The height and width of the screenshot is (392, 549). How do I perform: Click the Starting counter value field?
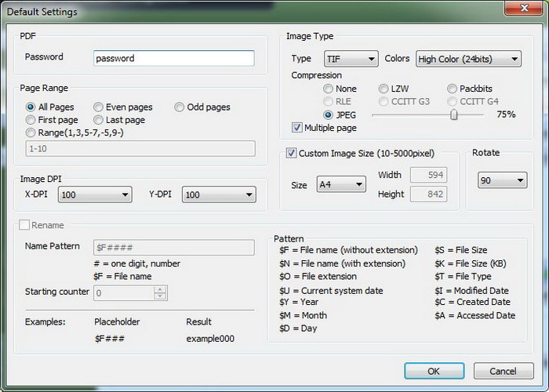(123, 292)
